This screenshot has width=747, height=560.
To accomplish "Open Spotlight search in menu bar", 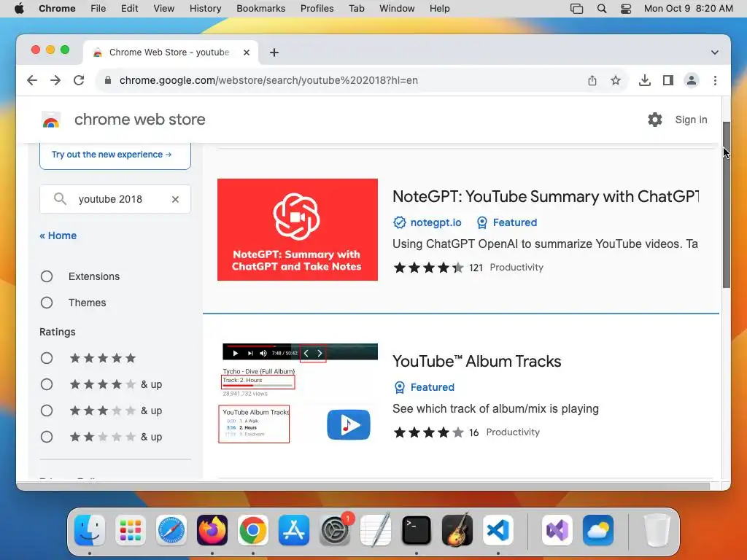I will [x=602, y=8].
